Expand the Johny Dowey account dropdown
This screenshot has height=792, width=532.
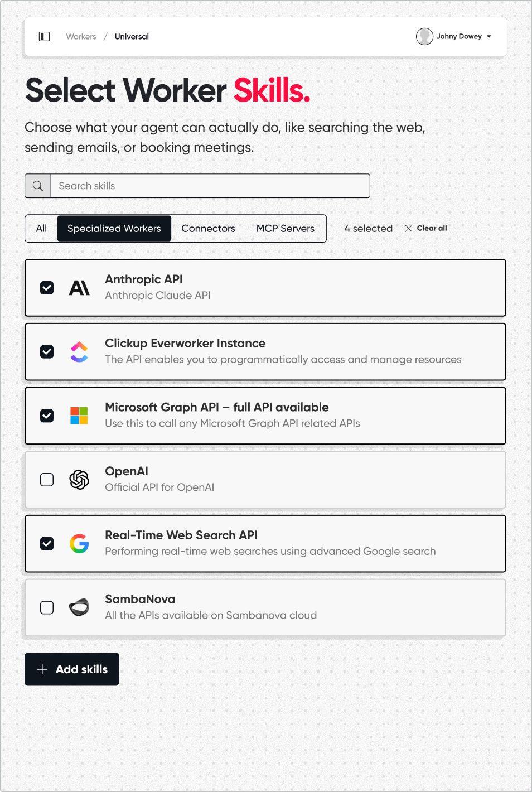(x=489, y=37)
